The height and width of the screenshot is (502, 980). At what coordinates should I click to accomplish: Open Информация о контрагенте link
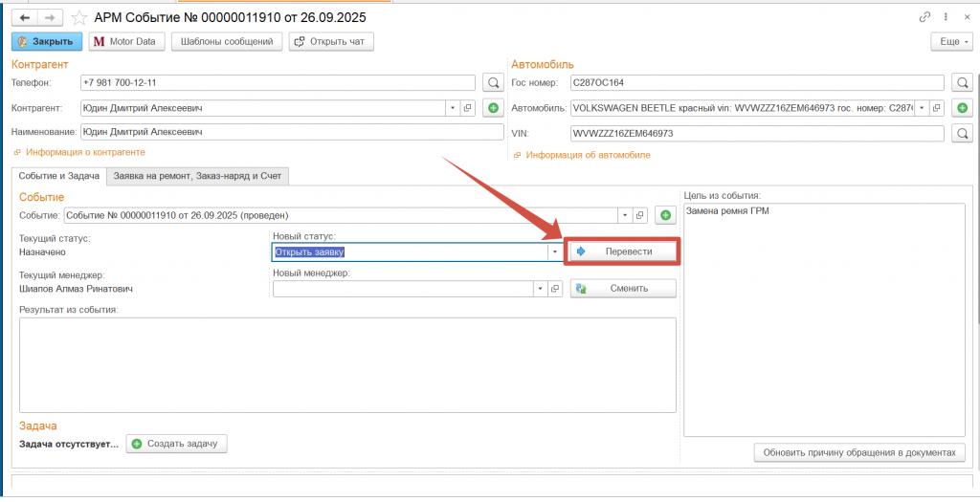(x=85, y=152)
